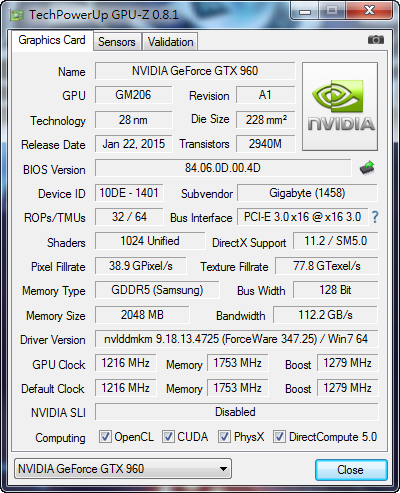Click the BIOS save chip icon
The height and width of the screenshot is (493, 400).
[367, 168]
